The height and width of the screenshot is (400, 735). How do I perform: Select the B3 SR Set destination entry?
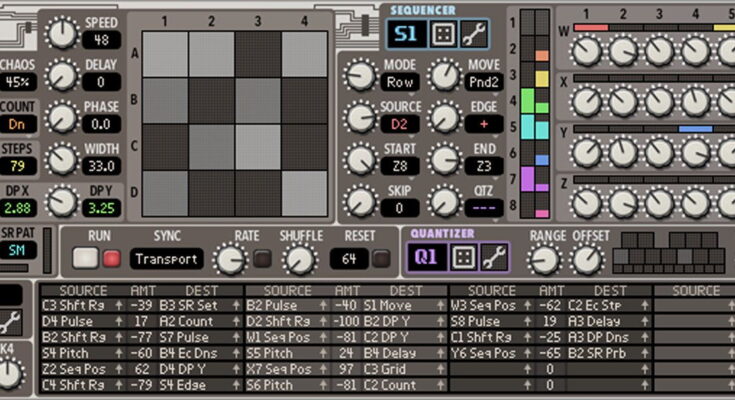[190, 304]
